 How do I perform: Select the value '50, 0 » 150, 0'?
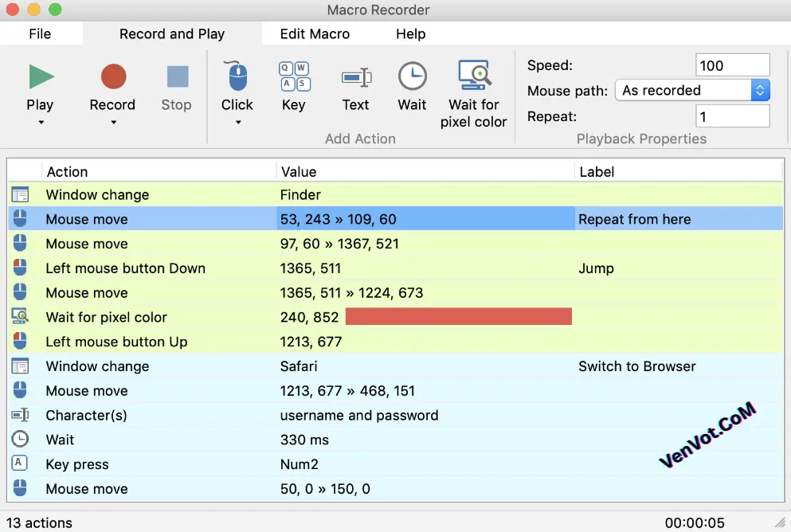325,489
